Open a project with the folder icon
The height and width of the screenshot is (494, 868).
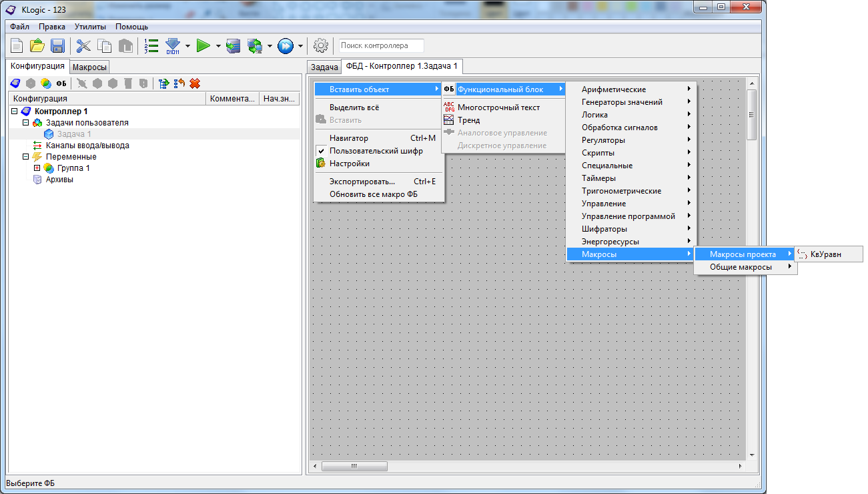(37, 46)
